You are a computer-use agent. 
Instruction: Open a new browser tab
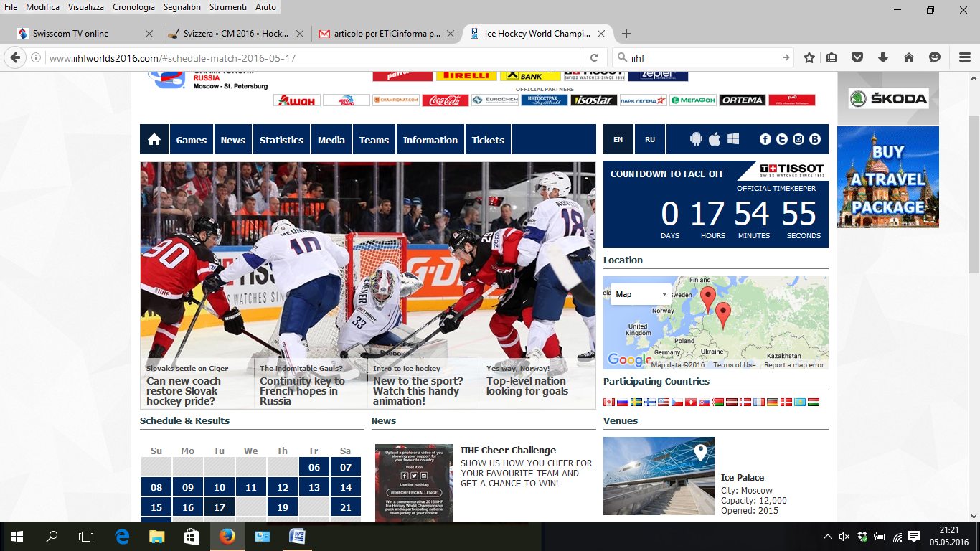(x=626, y=34)
